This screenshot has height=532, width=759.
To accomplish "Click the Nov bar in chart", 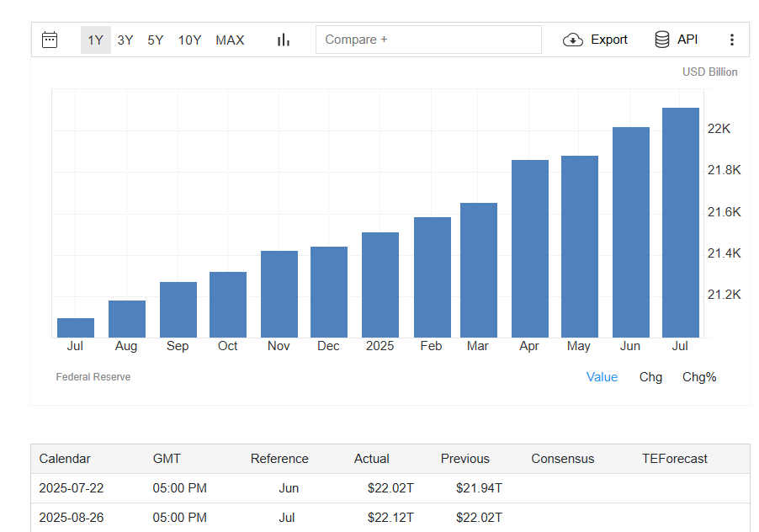I will 279,295.
